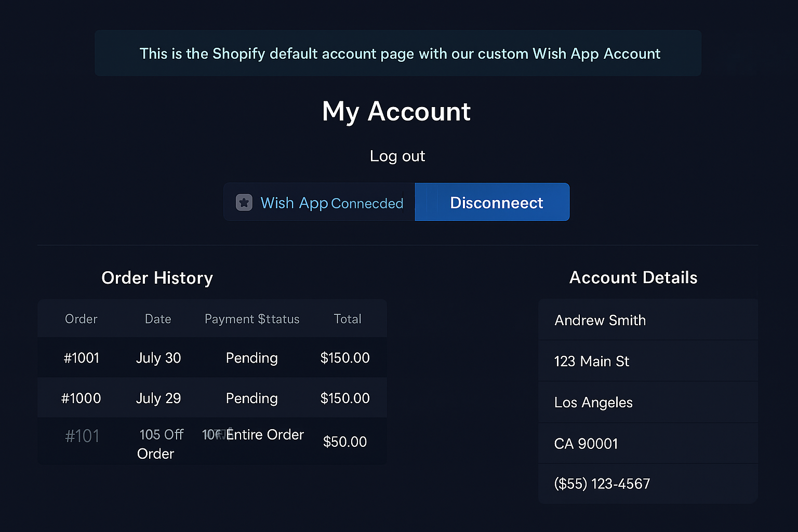The height and width of the screenshot is (532, 798).
Task: Click the Order column header
Action: [x=81, y=319]
